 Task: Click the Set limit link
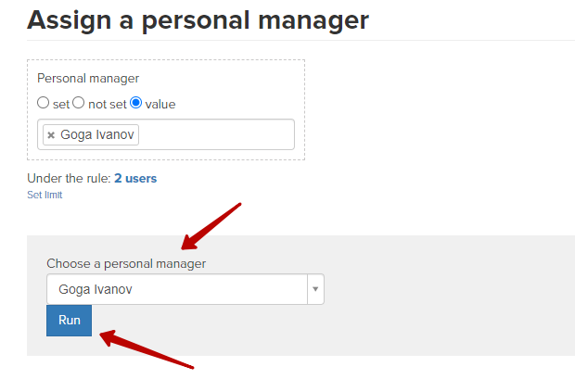click(x=45, y=195)
